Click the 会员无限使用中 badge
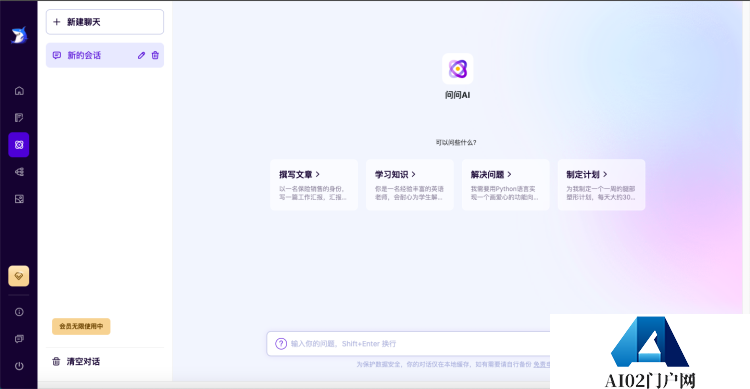 81,326
